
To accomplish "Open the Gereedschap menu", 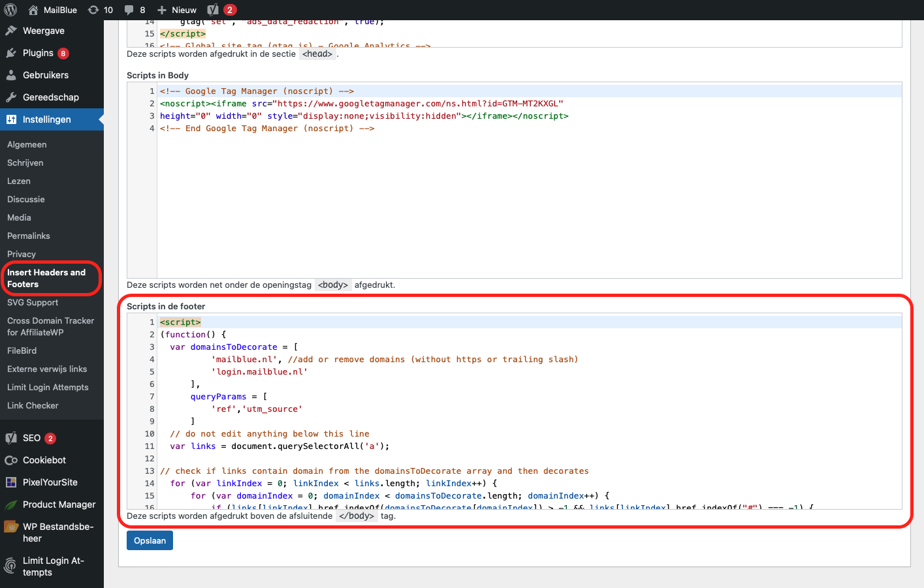I will 52,97.
